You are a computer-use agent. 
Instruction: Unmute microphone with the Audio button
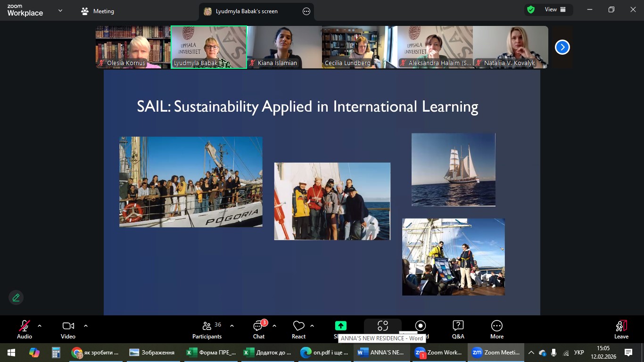point(25,329)
